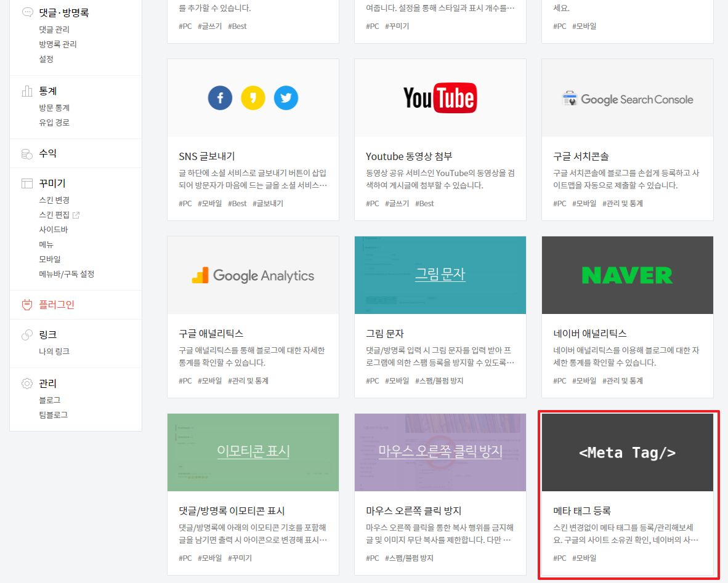Click the layout icon beside 꾸미기
Viewport: 728px width, 583px height.
click(27, 183)
